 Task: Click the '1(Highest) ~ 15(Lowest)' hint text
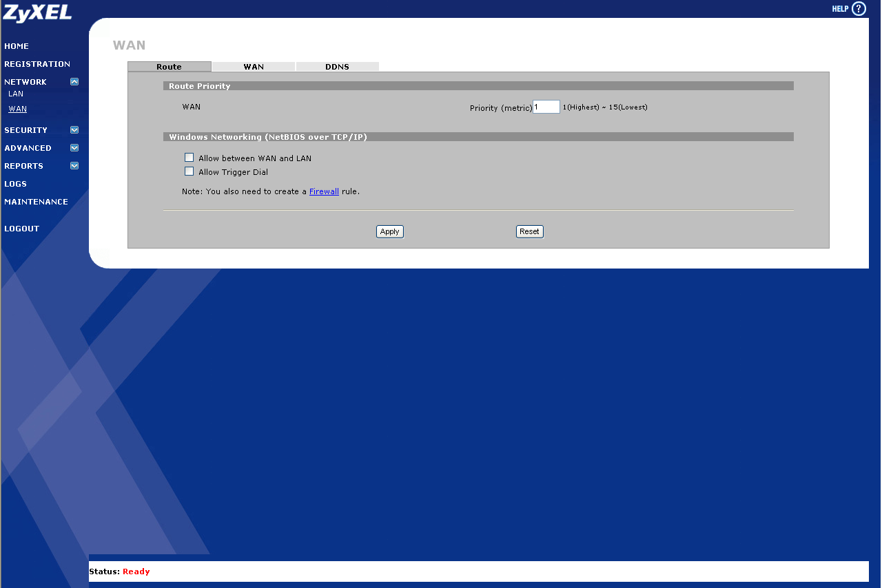click(605, 107)
